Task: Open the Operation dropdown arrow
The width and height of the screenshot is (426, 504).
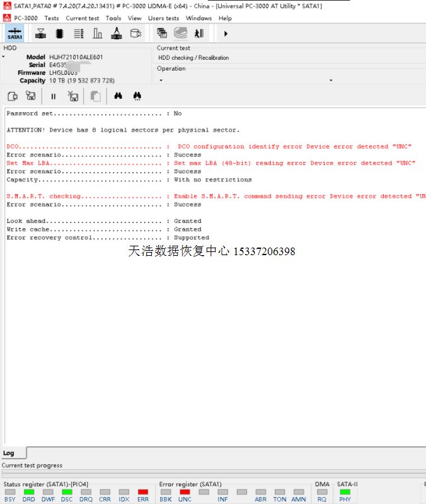Action: pos(161,81)
